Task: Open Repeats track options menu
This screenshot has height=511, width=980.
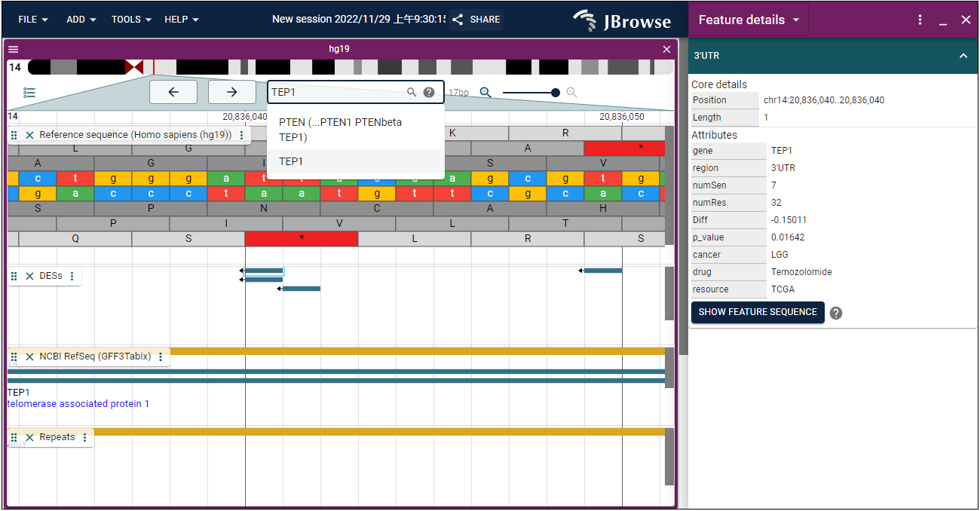Action: point(84,437)
